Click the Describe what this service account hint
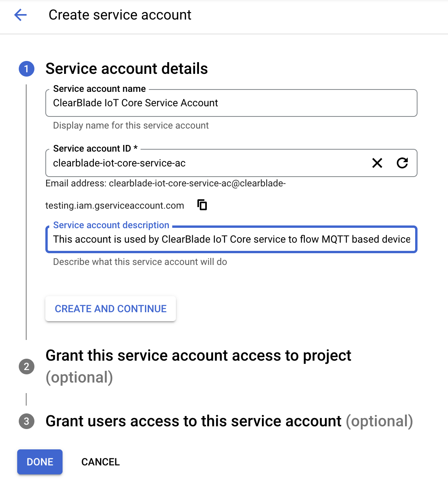 [x=140, y=262]
